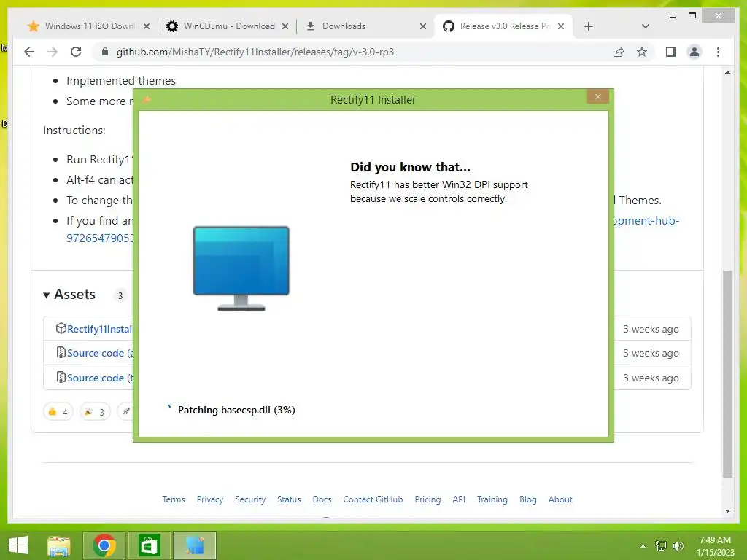Open the Chrome profile avatar menu

[694, 52]
